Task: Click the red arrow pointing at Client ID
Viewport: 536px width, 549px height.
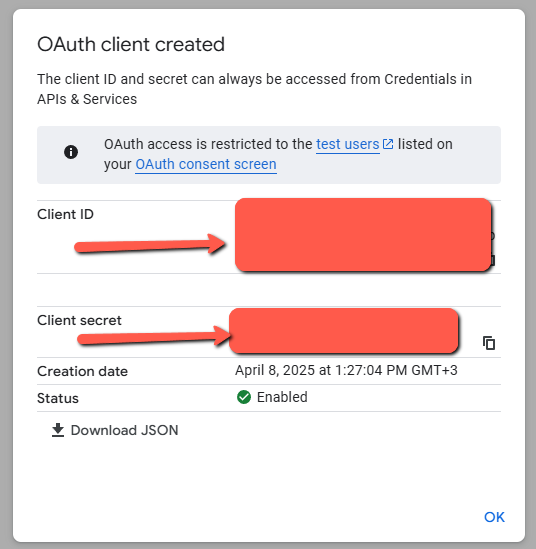Action: click(150, 244)
